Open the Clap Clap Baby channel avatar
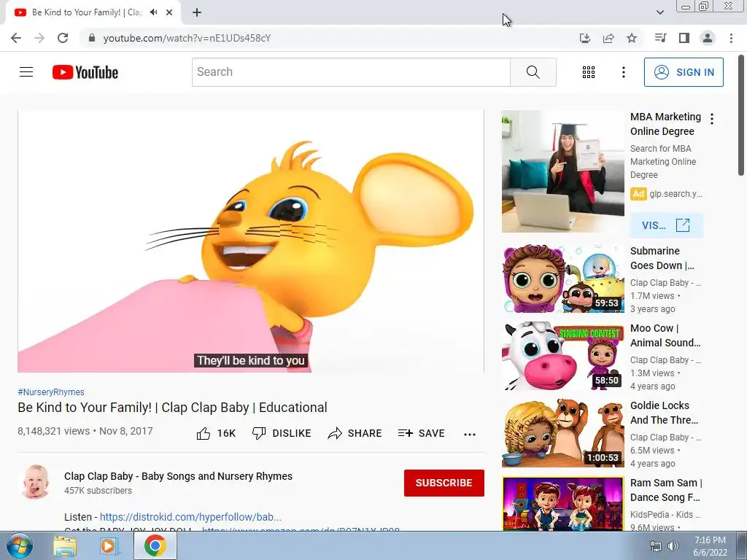 (36, 483)
